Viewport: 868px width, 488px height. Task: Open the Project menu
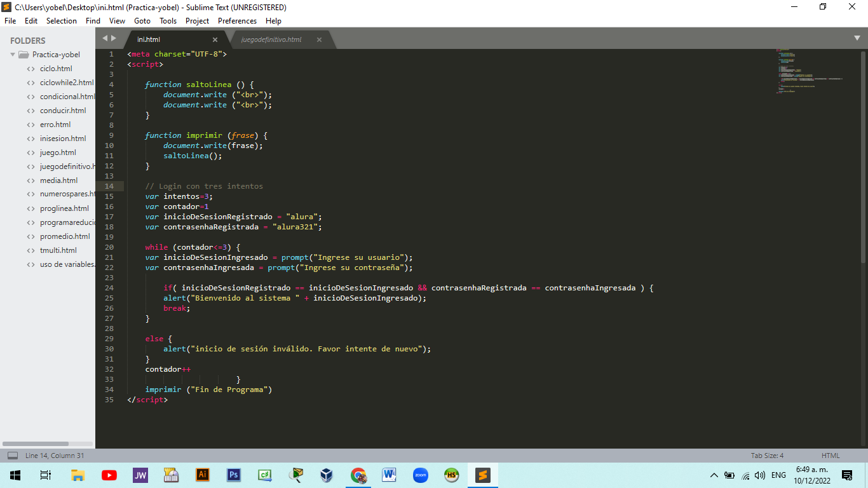(198, 21)
